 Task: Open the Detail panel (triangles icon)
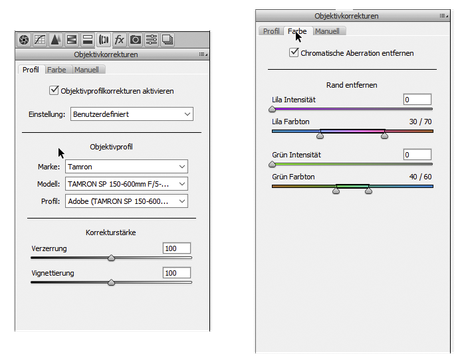point(56,40)
